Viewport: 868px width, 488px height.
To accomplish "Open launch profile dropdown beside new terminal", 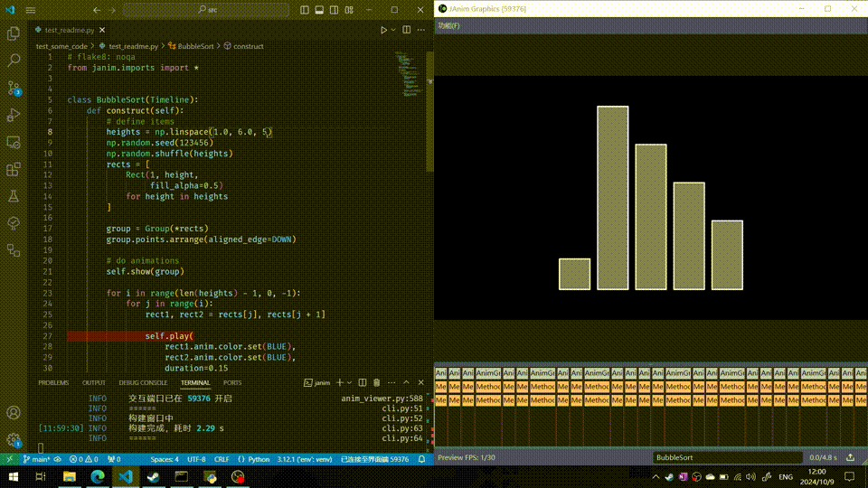I will point(349,382).
